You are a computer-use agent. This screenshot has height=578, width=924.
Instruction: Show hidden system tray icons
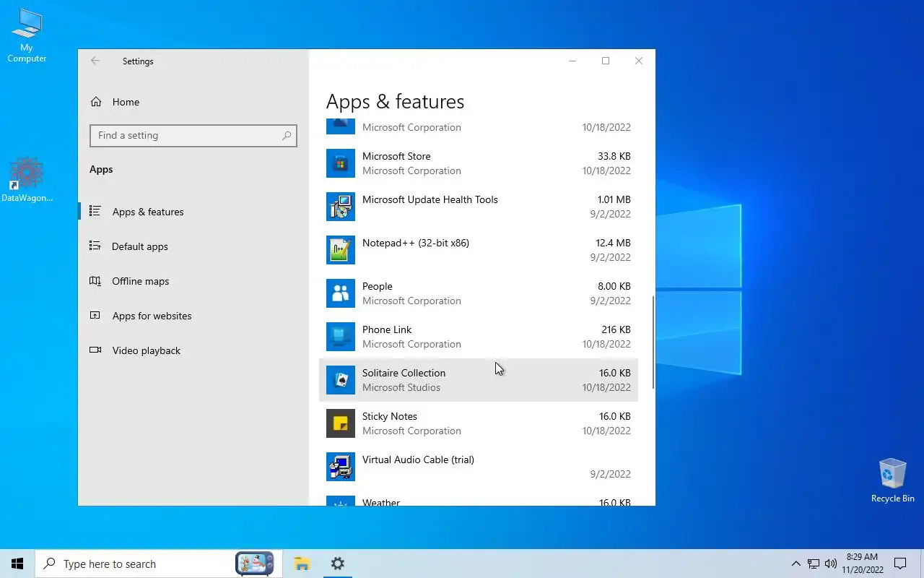point(796,564)
